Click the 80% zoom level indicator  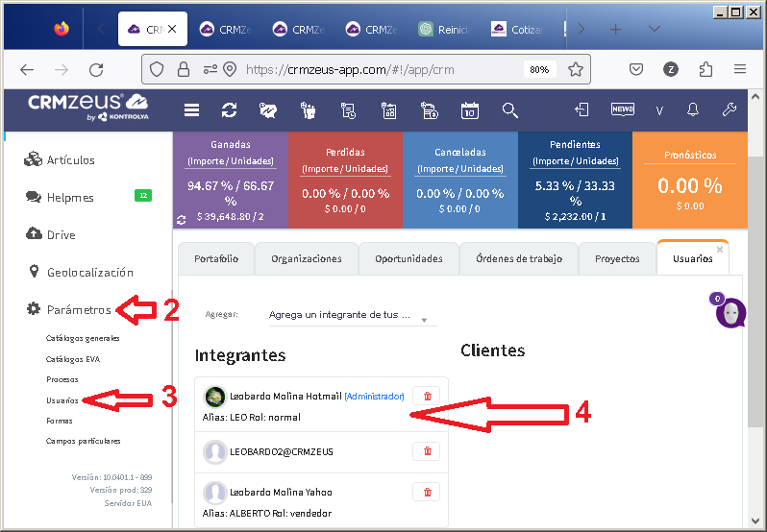539,69
